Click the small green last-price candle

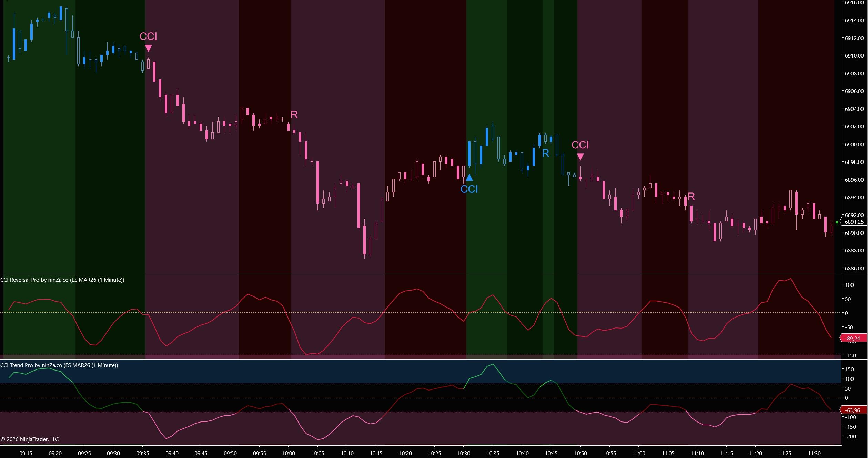837,223
